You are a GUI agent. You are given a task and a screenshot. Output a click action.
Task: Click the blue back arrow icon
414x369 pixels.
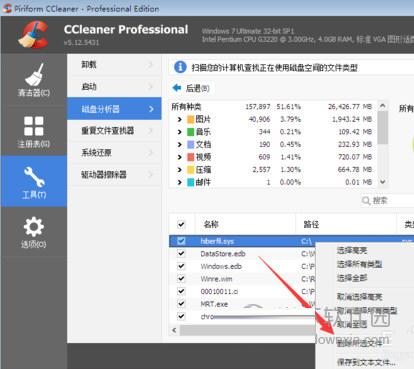(176, 88)
